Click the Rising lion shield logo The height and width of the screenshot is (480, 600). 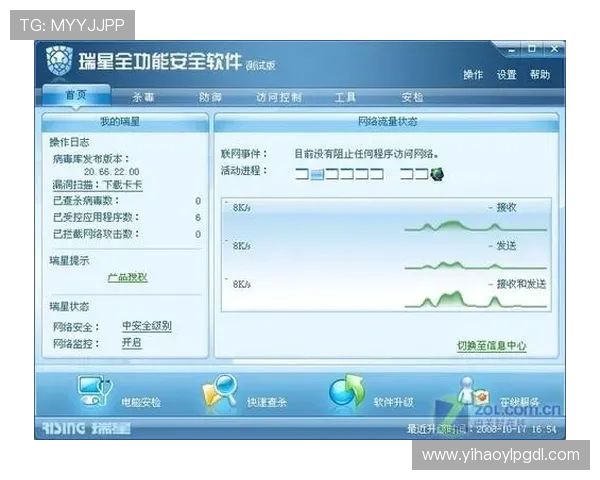click(x=59, y=60)
